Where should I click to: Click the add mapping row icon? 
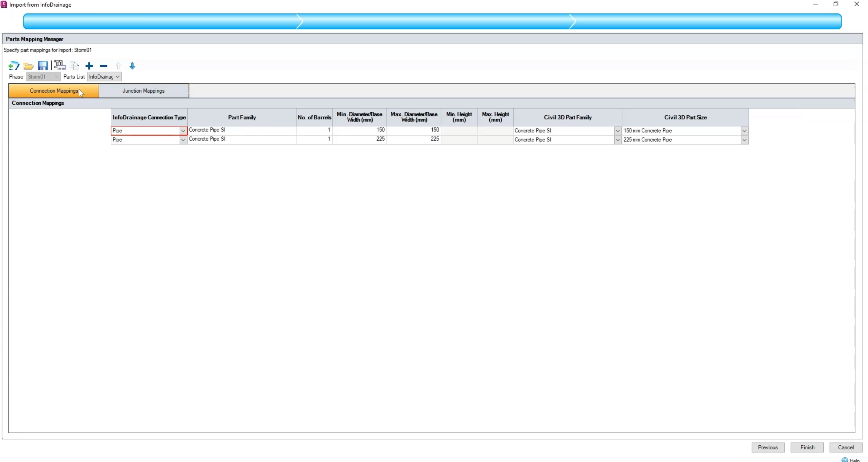click(x=89, y=65)
